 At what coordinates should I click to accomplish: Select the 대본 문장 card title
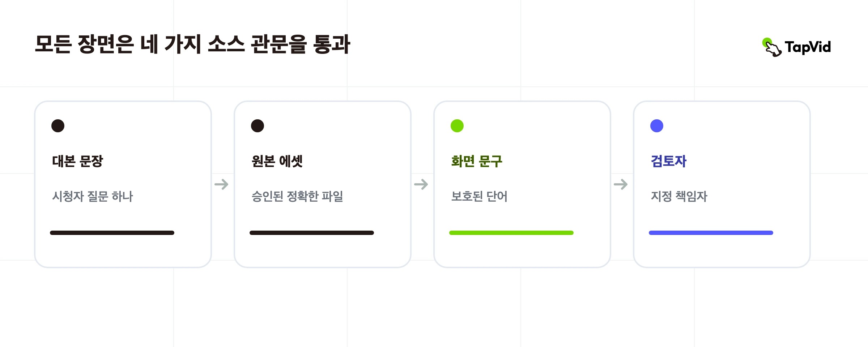coord(78,161)
